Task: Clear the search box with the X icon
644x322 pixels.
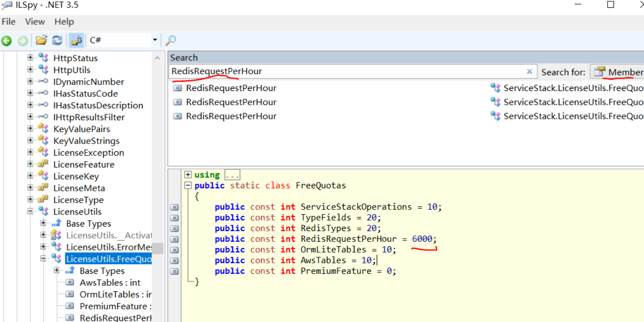Action: coord(529,72)
